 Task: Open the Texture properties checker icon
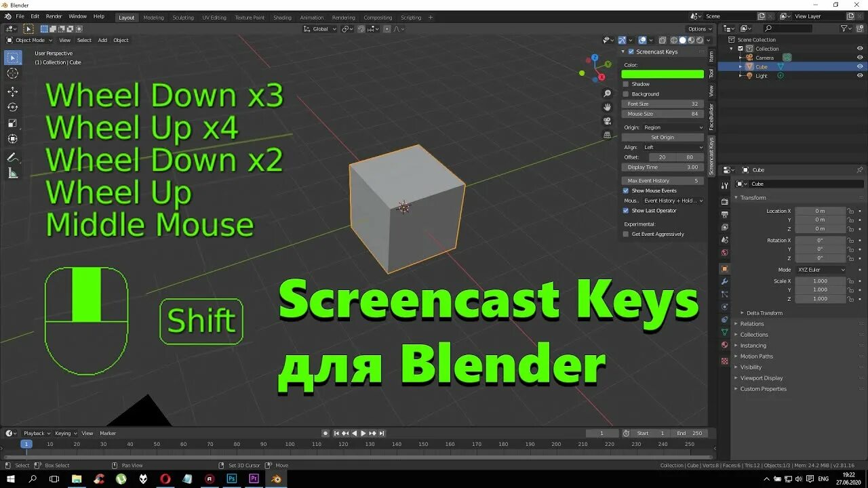point(724,361)
